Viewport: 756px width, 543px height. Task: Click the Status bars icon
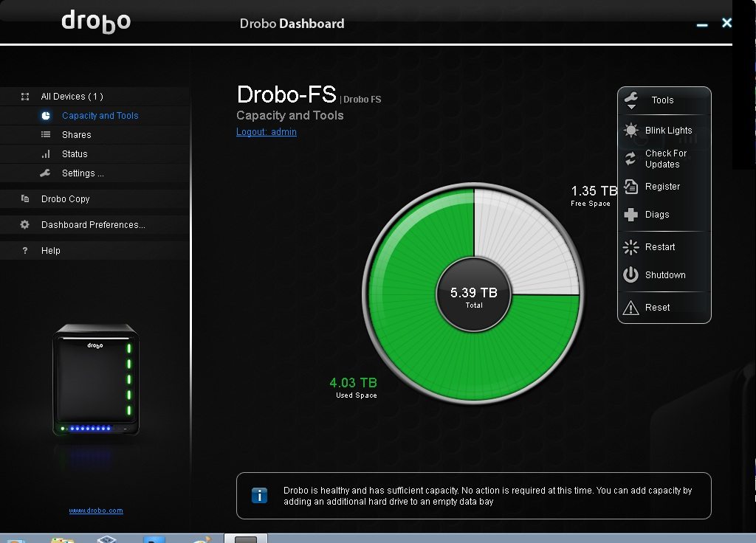point(46,154)
